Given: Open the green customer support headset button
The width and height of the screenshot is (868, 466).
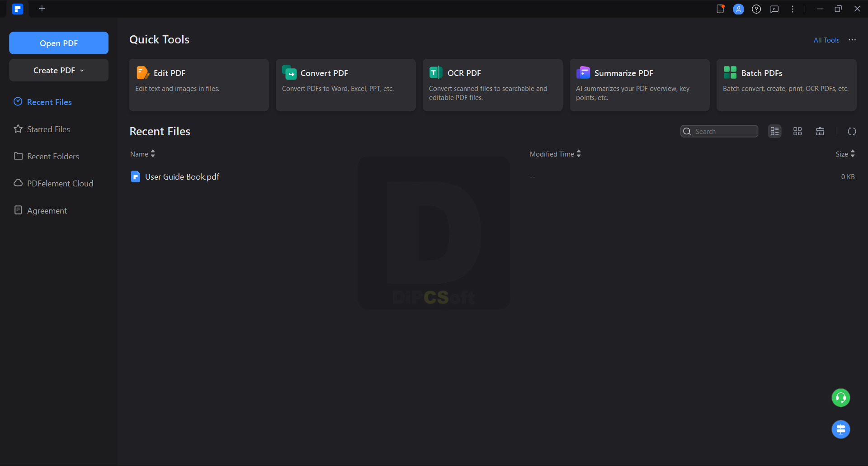Looking at the screenshot, I should 841,398.
